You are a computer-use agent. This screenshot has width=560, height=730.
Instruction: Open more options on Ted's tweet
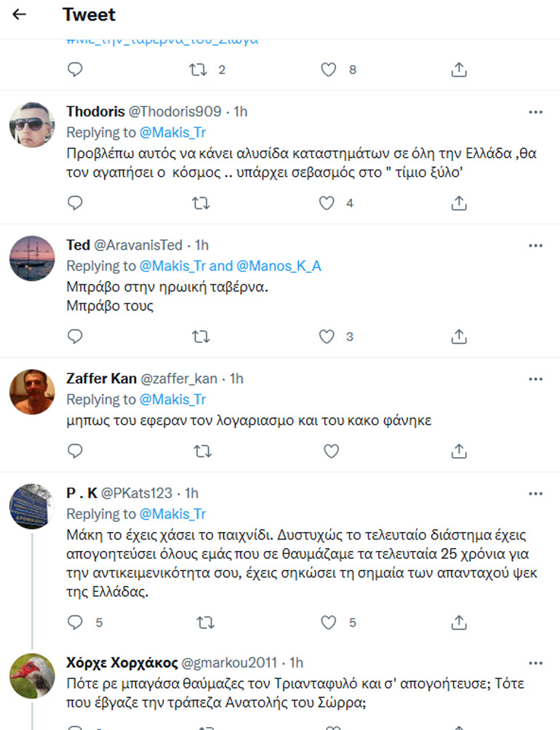click(x=535, y=245)
